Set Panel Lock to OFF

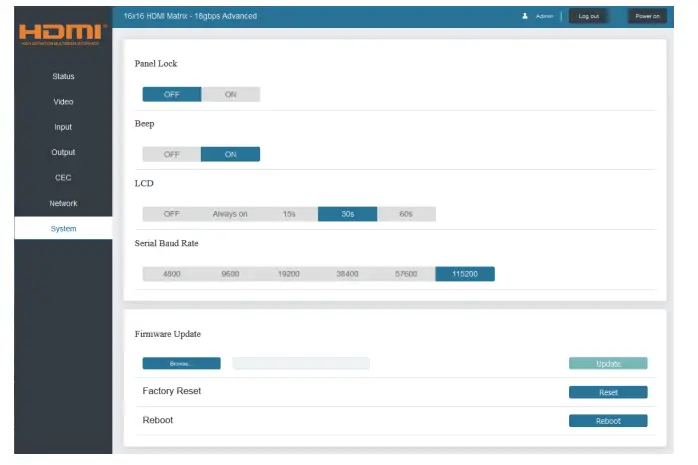(x=172, y=94)
